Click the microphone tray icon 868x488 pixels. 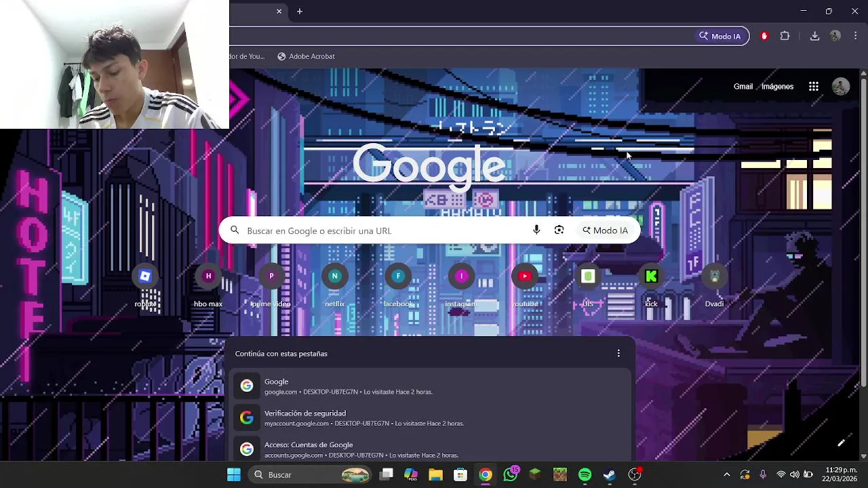[x=763, y=474]
